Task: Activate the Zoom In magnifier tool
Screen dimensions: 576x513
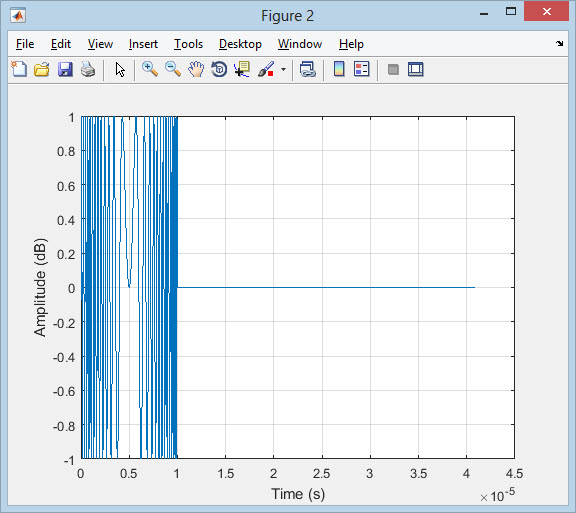Action: [150, 69]
